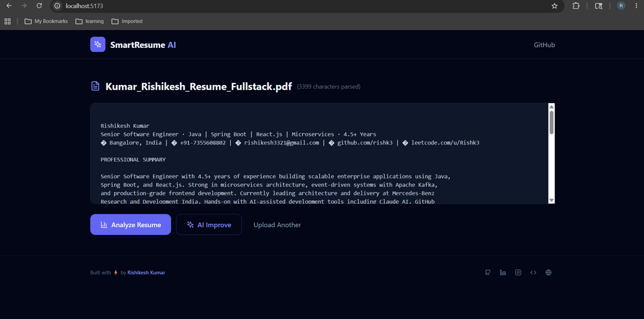Open the Imported bookmarks folder
644x319 pixels.
point(127,21)
